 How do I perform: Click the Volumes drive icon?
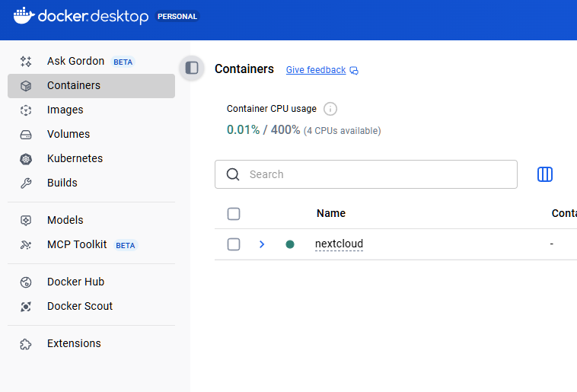(26, 135)
